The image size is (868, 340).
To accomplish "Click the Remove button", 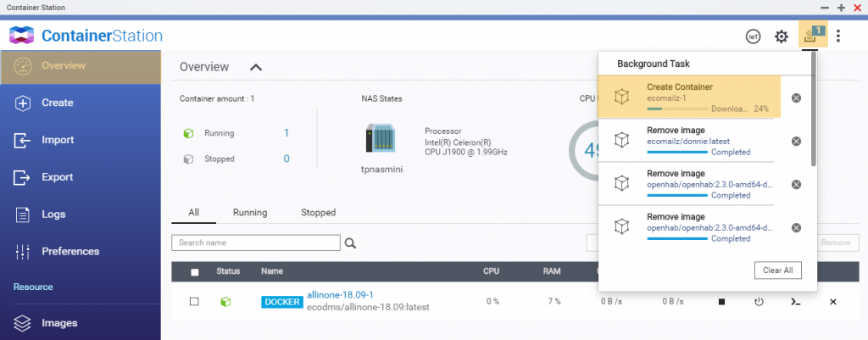I will 835,242.
